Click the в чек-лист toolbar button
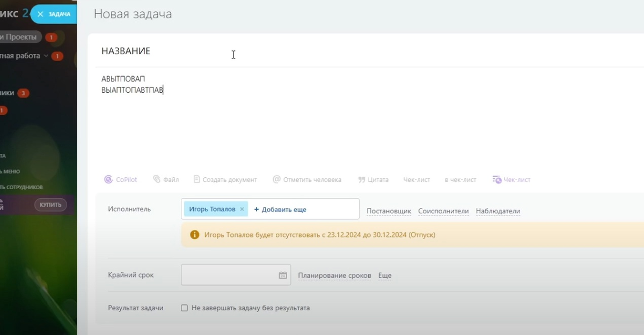This screenshot has width=644, height=335. [460, 180]
